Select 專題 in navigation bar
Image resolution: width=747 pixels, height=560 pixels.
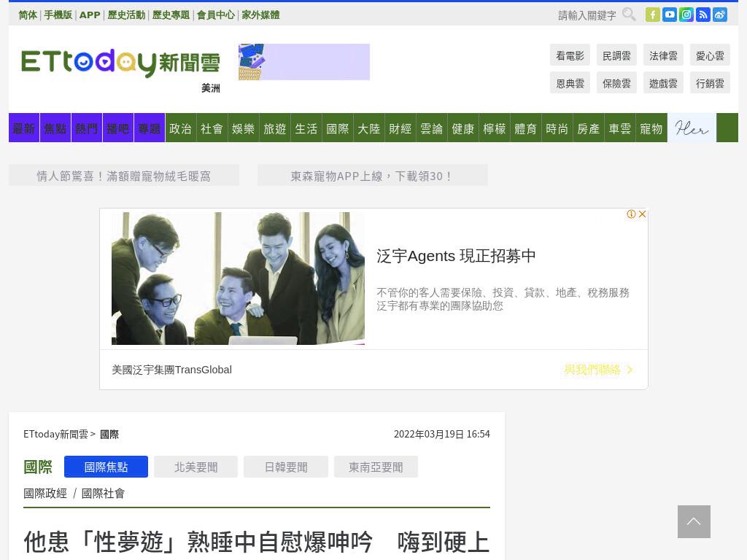[150, 128]
